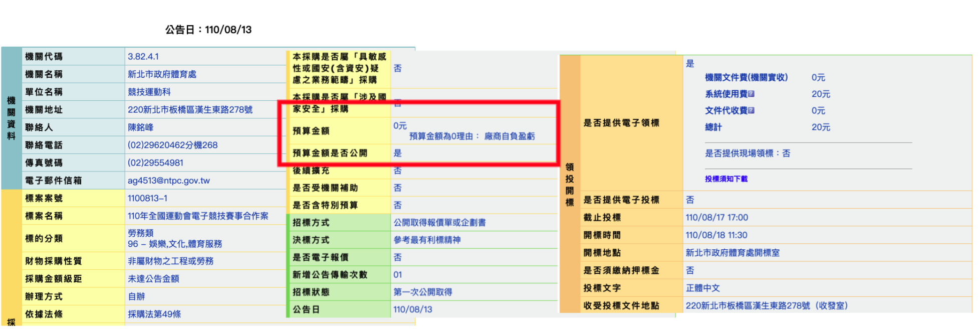Click the reason text 廠商自負盈虧
This screenshot has height=329, width=980.
(x=510, y=136)
